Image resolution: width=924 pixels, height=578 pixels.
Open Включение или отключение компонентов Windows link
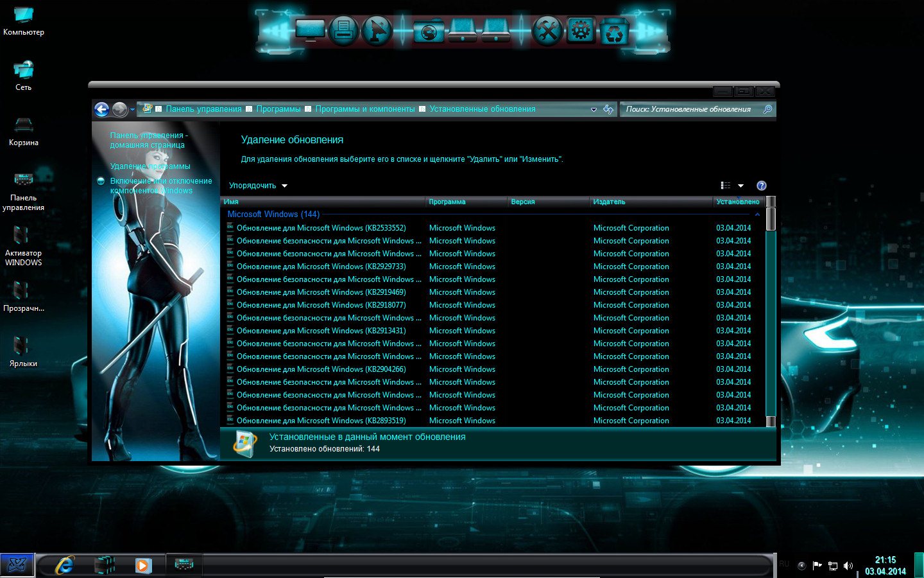point(161,186)
